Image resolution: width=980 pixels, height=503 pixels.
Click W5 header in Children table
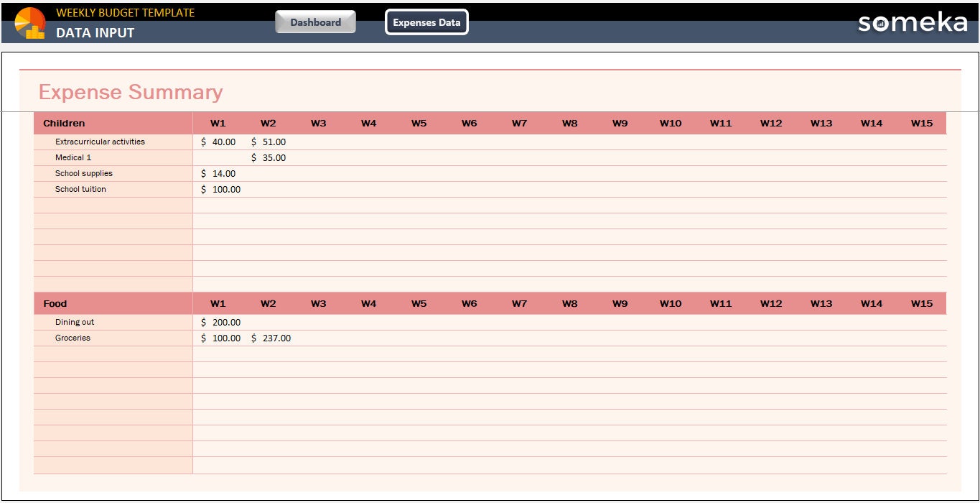pyautogui.click(x=419, y=123)
